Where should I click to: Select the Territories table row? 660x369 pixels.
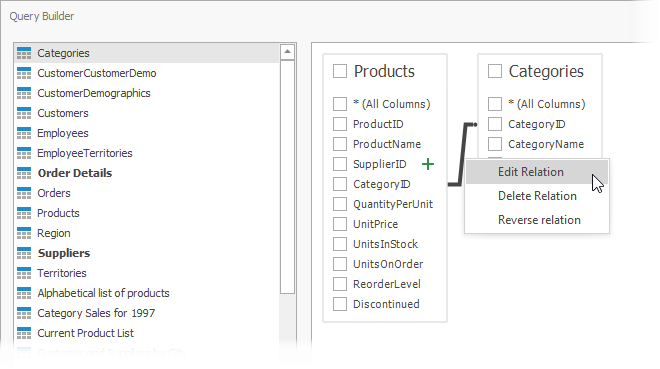pyautogui.click(x=147, y=273)
